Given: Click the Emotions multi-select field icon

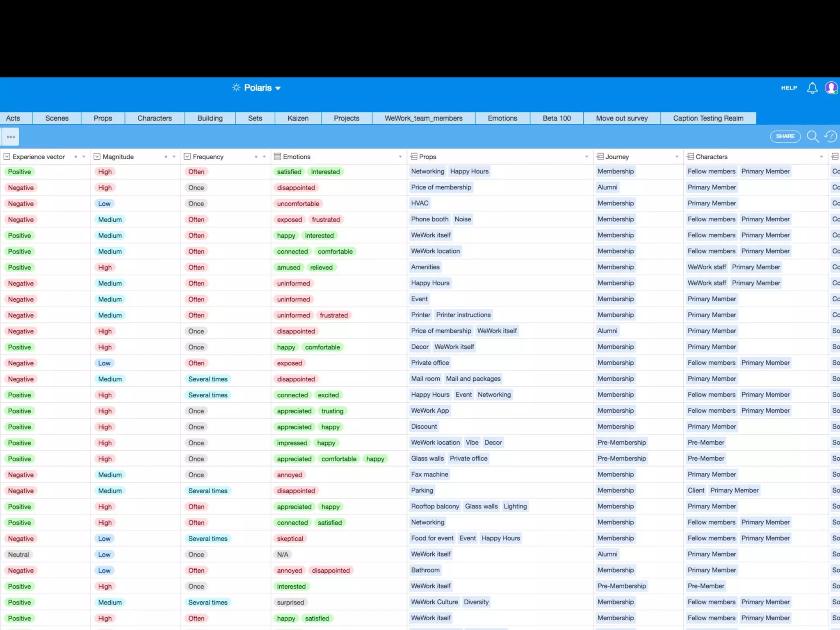Looking at the screenshot, I should (x=278, y=157).
